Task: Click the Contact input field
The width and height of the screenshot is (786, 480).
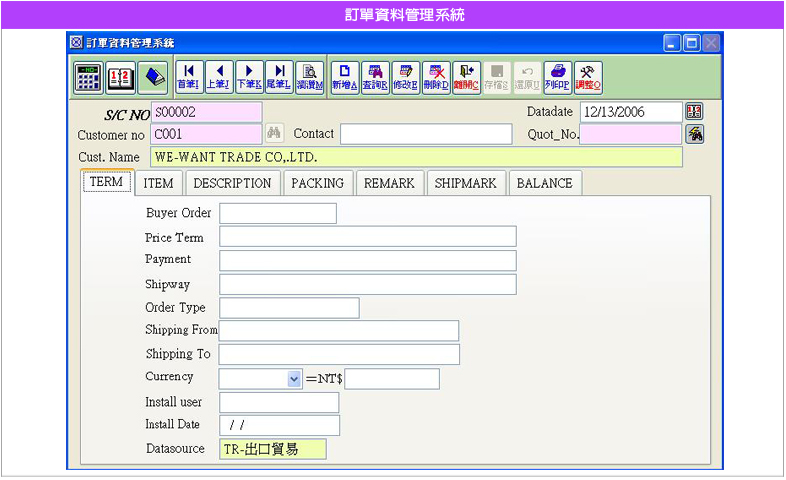Action: click(426, 134)
